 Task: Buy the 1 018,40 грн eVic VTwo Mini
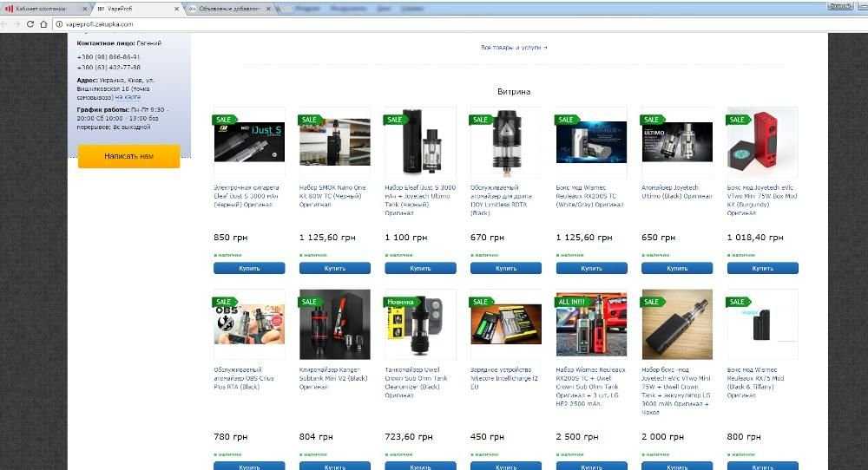click(x=762, y=268)
